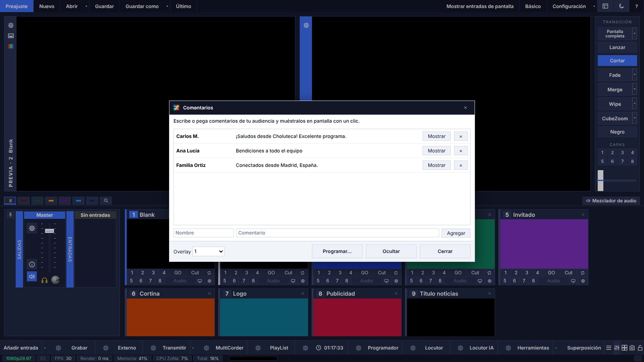Select the Último menu item
This screenshot has height=362, width=644.
click(x=184, y=6)
